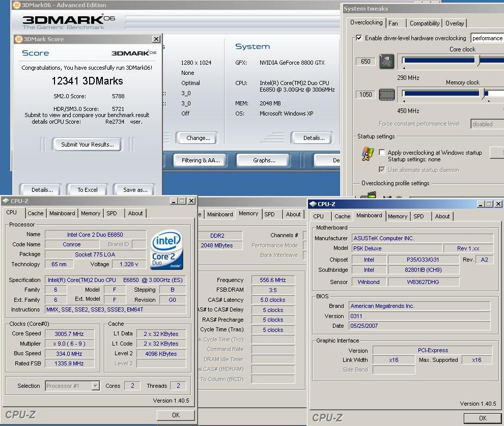Image resolution: width=504 pixels, height=426 pixels.
Task: Click the BIOS Date value 05/25/2007
Action: pos(419,326)
